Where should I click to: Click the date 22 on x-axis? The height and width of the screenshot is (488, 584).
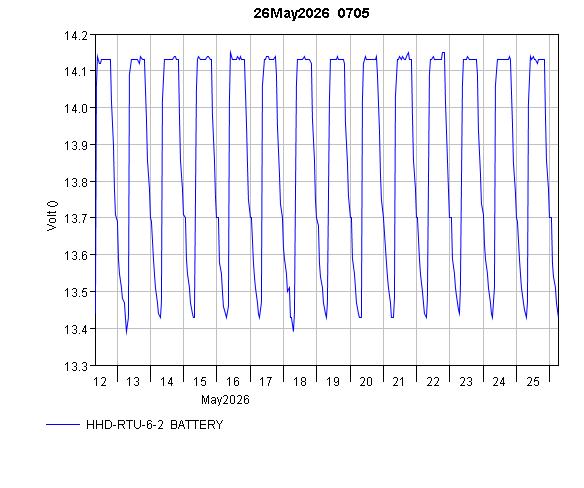click(x=433, y=381)
